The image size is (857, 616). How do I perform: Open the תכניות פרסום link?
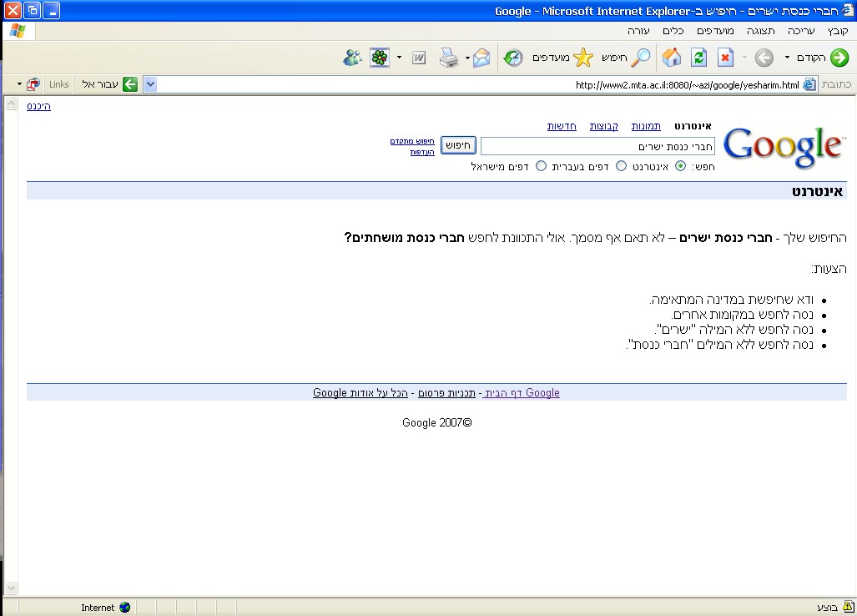[446, 393]
